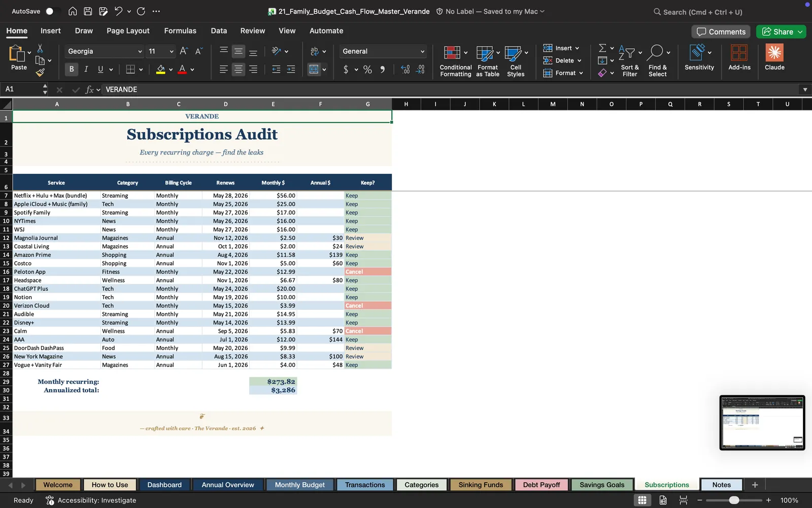Click the Format Painter brush icon

click(40, 73)
